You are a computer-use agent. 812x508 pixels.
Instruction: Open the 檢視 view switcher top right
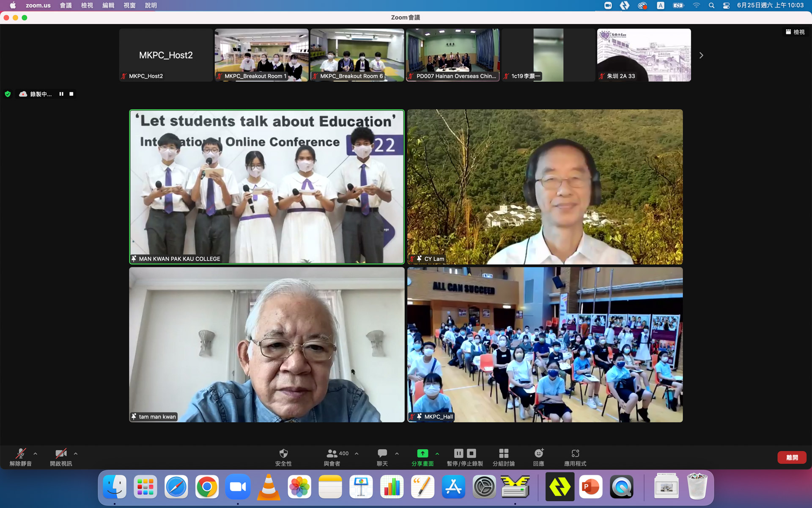(x=795, y=32)
